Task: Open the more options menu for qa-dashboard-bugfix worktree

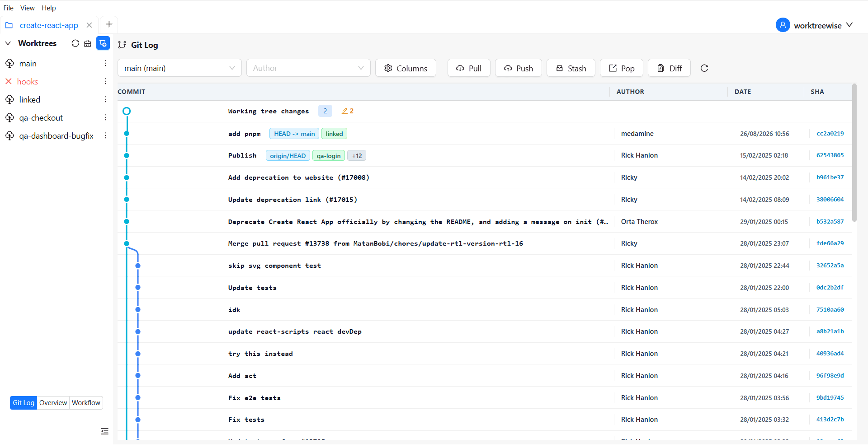Action: tap(106, 136)
